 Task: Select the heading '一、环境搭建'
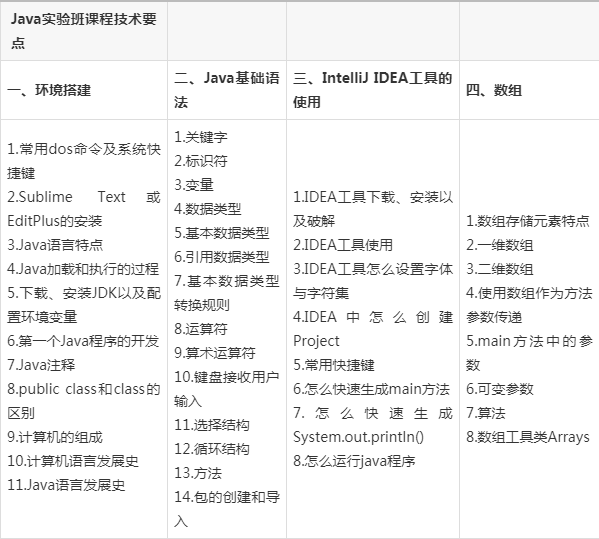(49, 90)
